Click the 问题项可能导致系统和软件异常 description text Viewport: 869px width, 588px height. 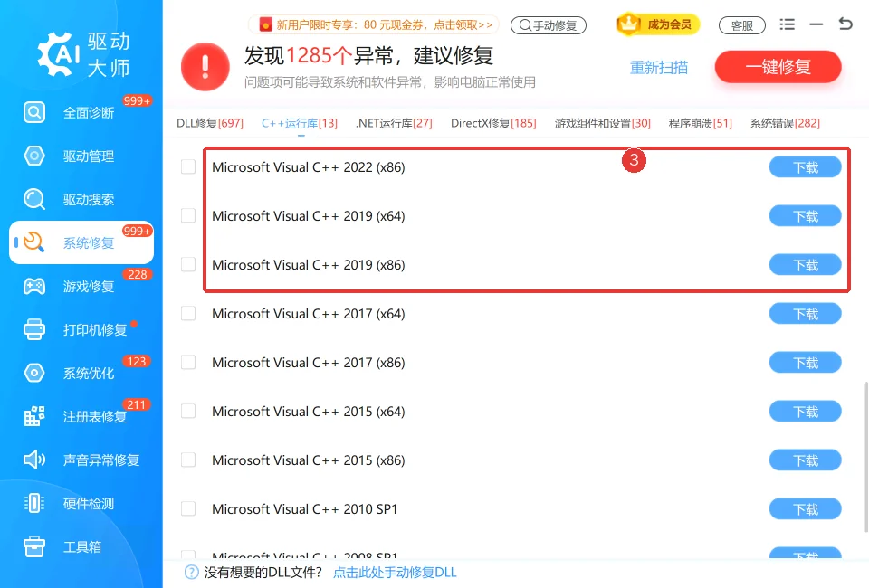pyautogui.click(x=389, y=82)
